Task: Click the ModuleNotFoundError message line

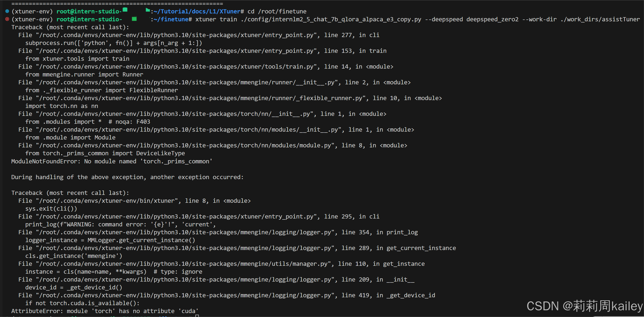Action: coord(112,161)
